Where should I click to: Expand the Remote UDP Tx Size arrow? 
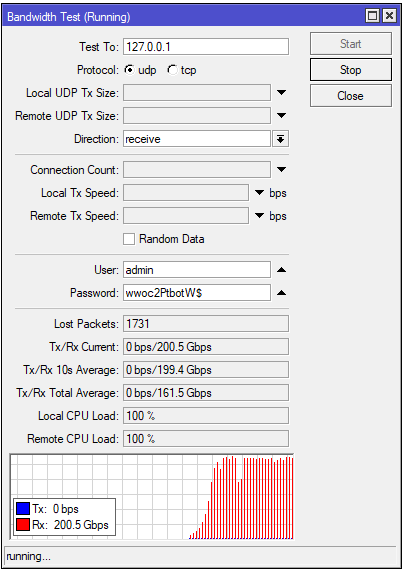(x=281, y=116)
